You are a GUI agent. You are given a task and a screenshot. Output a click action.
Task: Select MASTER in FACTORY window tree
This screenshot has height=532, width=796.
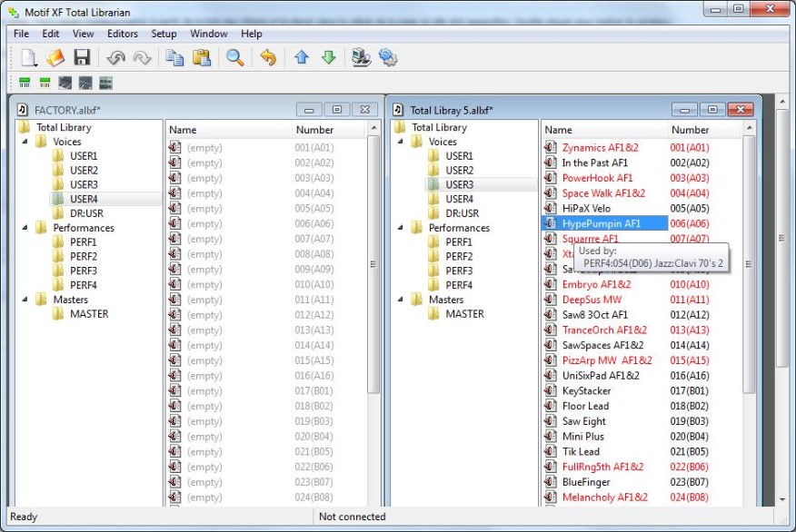(x=89, y=313)
